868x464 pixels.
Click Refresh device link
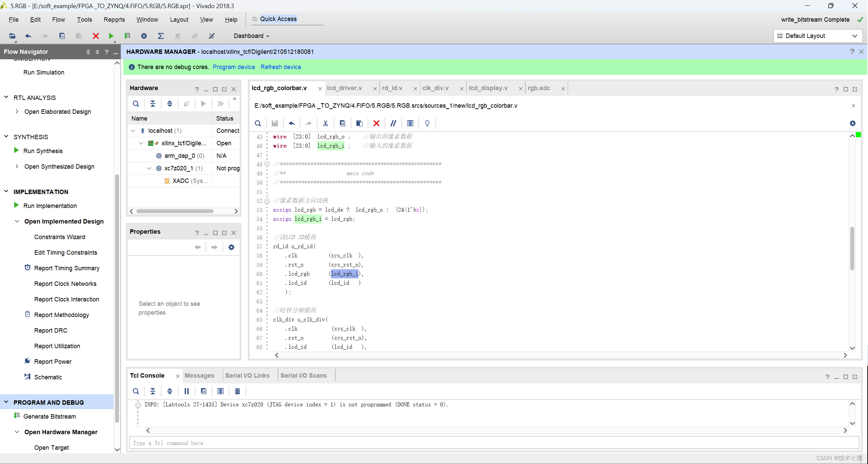click(281, 67)
